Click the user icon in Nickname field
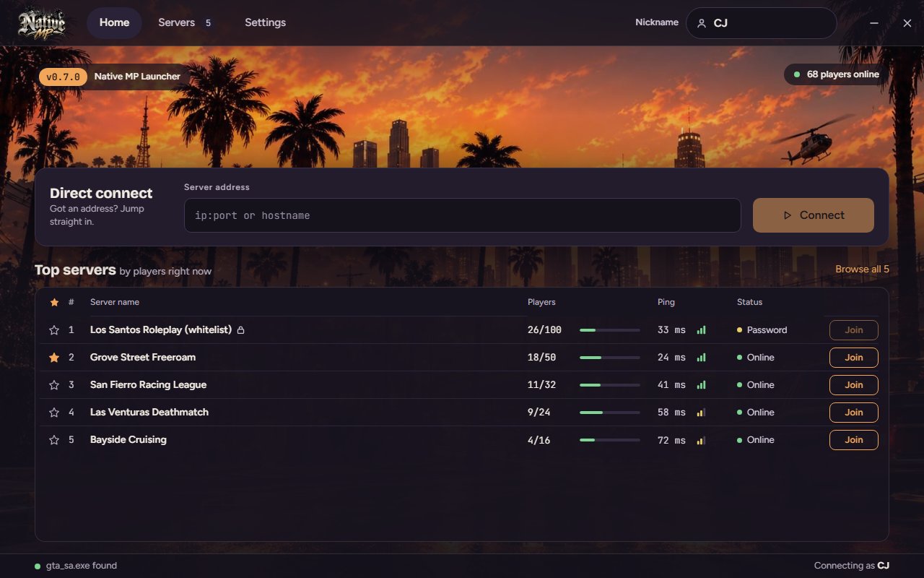Screen dimensions: 924x578 pyautogui.click(x=702, y=23)
